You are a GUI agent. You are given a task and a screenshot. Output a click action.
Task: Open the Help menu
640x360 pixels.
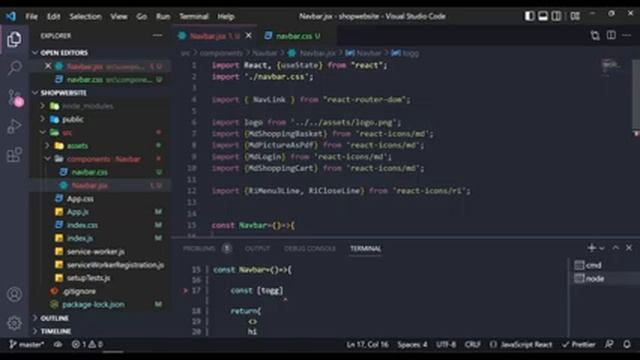(x=226, y=16)
